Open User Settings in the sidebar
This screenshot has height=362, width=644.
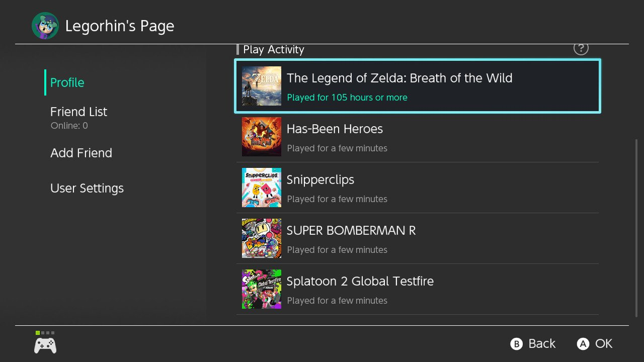point(87,189)
